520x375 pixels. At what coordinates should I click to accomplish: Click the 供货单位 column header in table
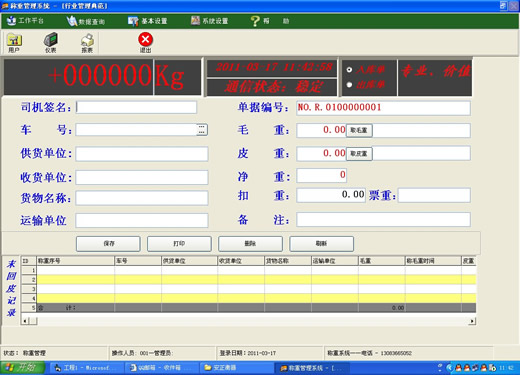click(x=189, y=261)
